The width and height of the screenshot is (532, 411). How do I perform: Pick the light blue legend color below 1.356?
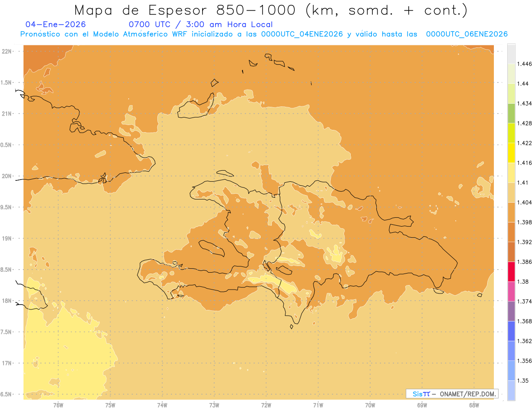point(511,371)
